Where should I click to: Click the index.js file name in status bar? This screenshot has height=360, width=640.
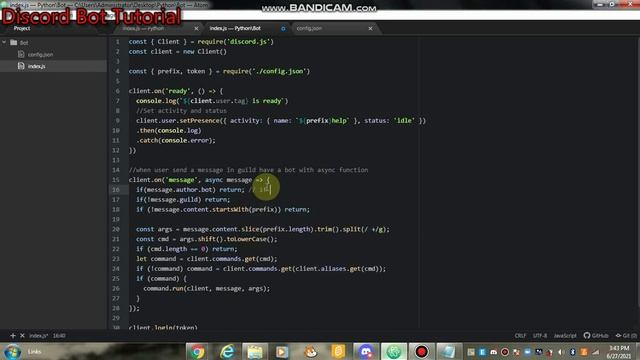point(38,336)
